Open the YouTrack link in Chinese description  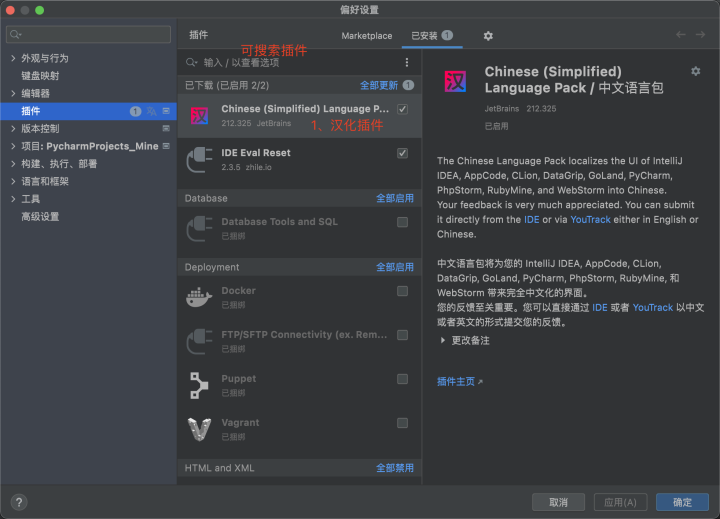click(x=652, y=307)
